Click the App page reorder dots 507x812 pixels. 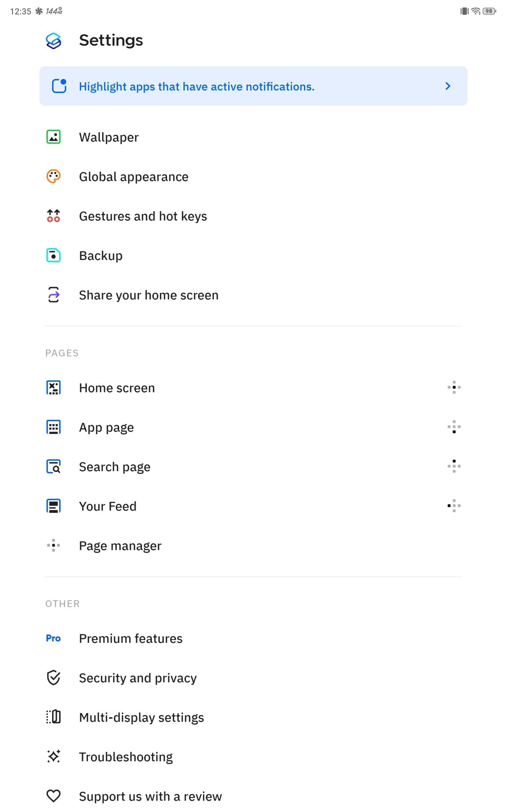click(454, 427)
